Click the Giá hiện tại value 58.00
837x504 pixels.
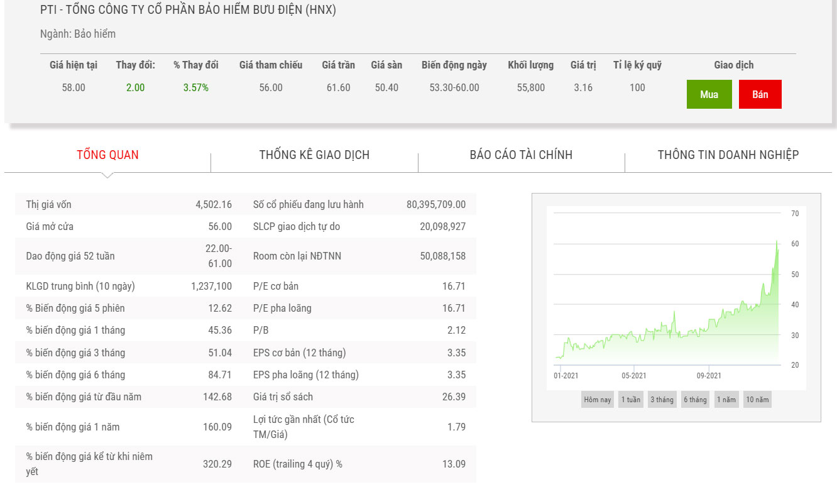pos(74,87)
